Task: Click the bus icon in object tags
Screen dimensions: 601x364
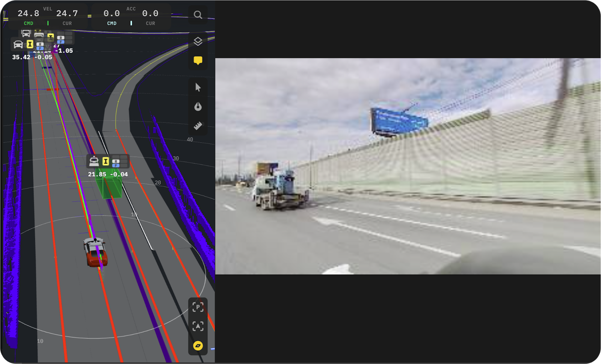Action: 26,33
